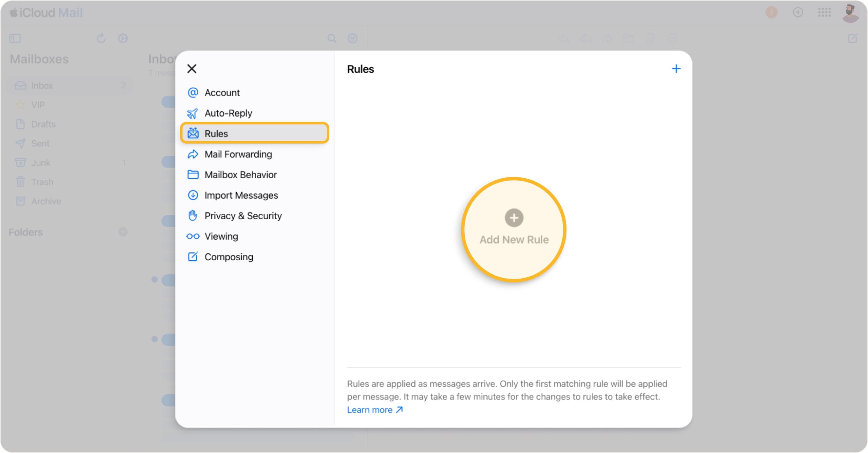Click the Account settings icon
Screen dimensions: 868x453
point(194,93)
